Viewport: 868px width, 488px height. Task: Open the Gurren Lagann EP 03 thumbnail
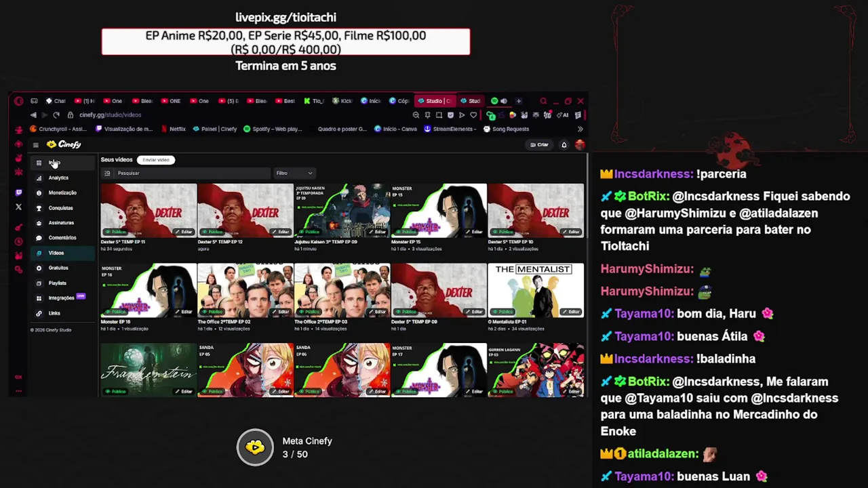click(x=536, y=370)
